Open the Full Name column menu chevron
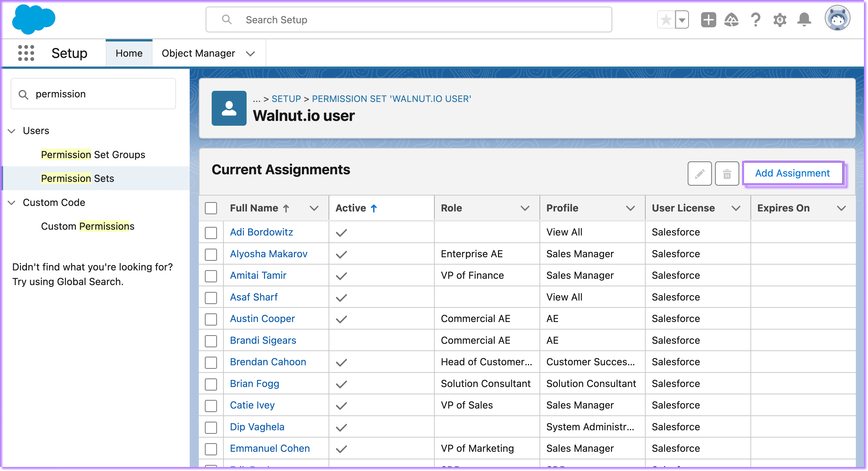The width and height of the screenshot is (868, 471). 314,208
